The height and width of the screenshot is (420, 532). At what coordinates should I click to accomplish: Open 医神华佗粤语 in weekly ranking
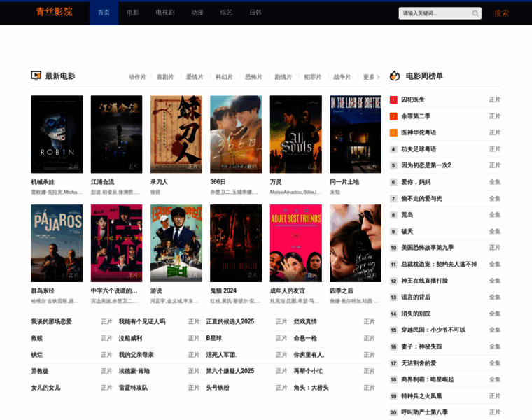419,132
